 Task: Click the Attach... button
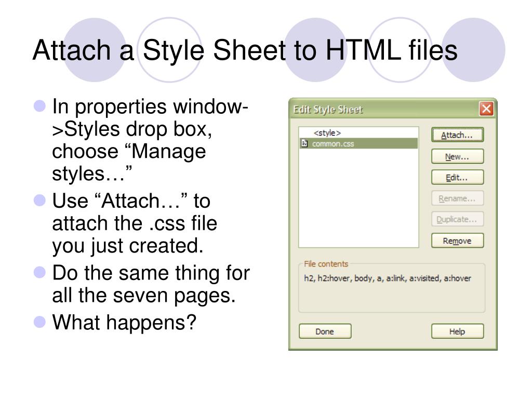pyautogui.click(x=457, y=135)
